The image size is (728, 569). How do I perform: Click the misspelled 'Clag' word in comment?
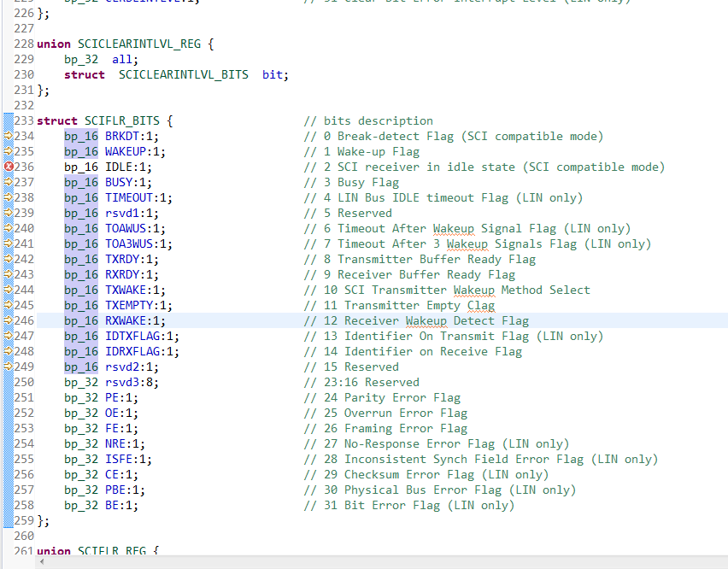pos(481,305)
